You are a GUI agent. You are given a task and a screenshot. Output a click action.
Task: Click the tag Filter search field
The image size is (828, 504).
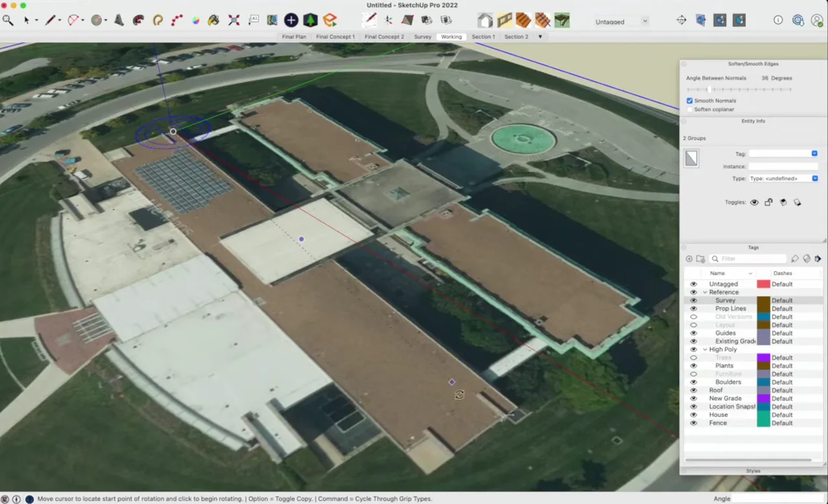(750, 259)
